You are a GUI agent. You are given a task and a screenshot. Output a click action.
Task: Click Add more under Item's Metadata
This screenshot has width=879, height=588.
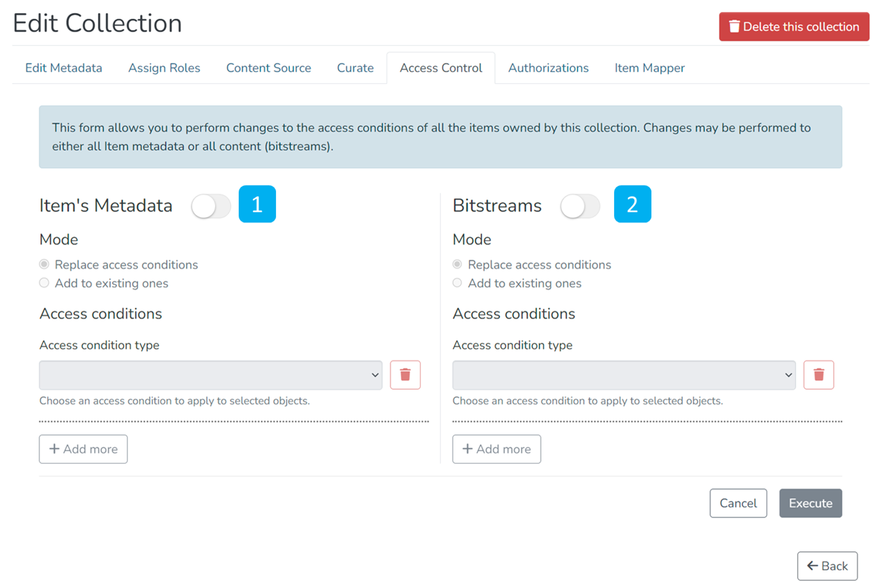click(x=83, y=449)
